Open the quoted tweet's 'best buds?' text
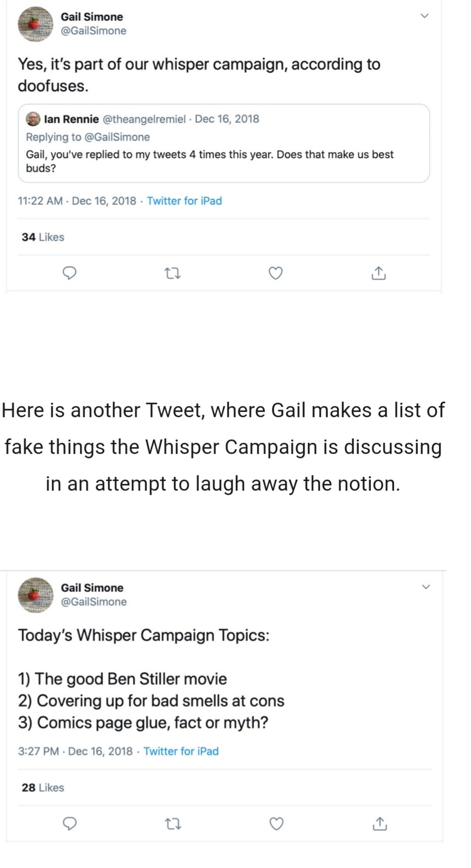The height and width of the screenshot is (868, 471). click(x=209, y=161)
